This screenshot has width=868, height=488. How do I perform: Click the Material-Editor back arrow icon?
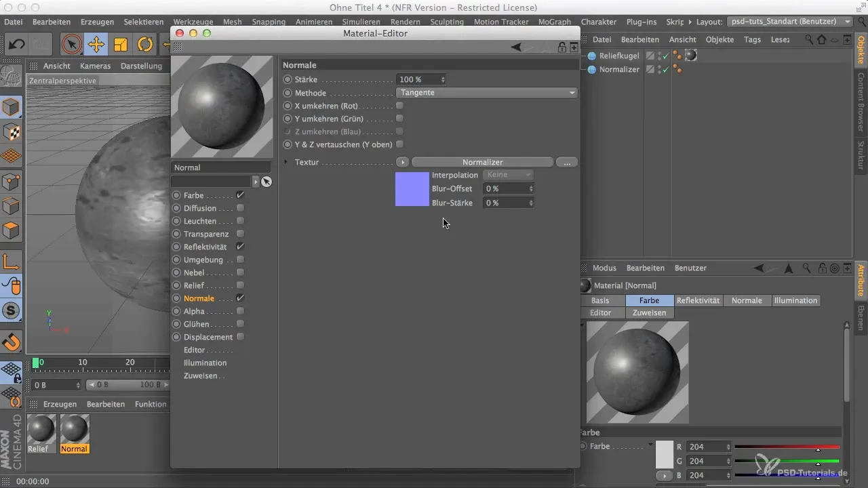516,47
